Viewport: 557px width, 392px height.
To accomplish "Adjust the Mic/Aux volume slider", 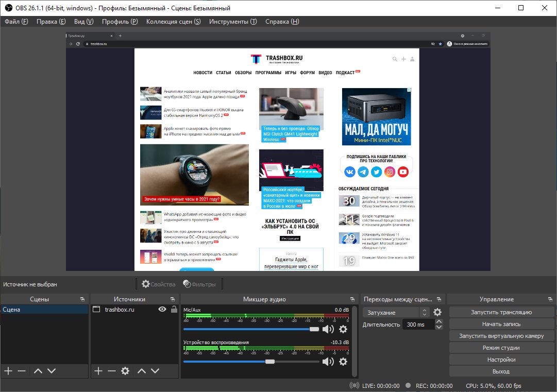I will coord(314,329).
